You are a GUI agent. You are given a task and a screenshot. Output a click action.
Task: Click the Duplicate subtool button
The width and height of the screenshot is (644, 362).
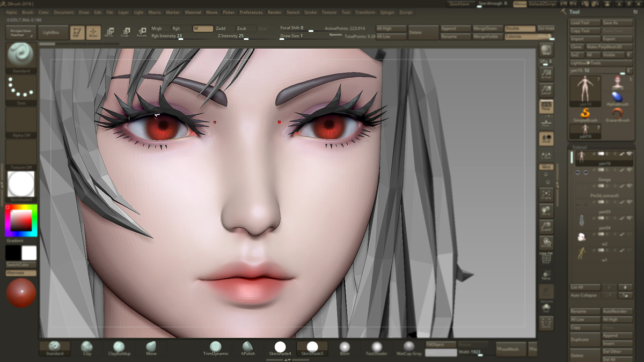(585, 339)
